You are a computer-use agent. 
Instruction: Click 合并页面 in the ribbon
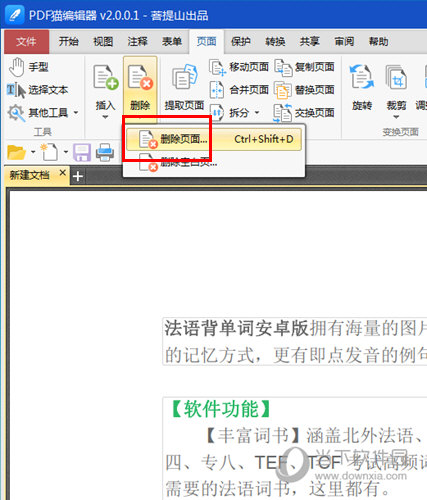239,90
